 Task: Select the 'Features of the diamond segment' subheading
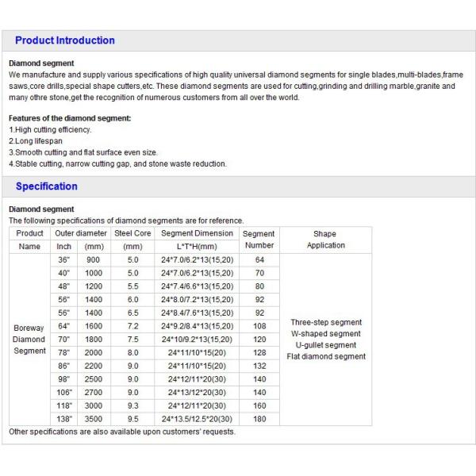click(70, 118)
